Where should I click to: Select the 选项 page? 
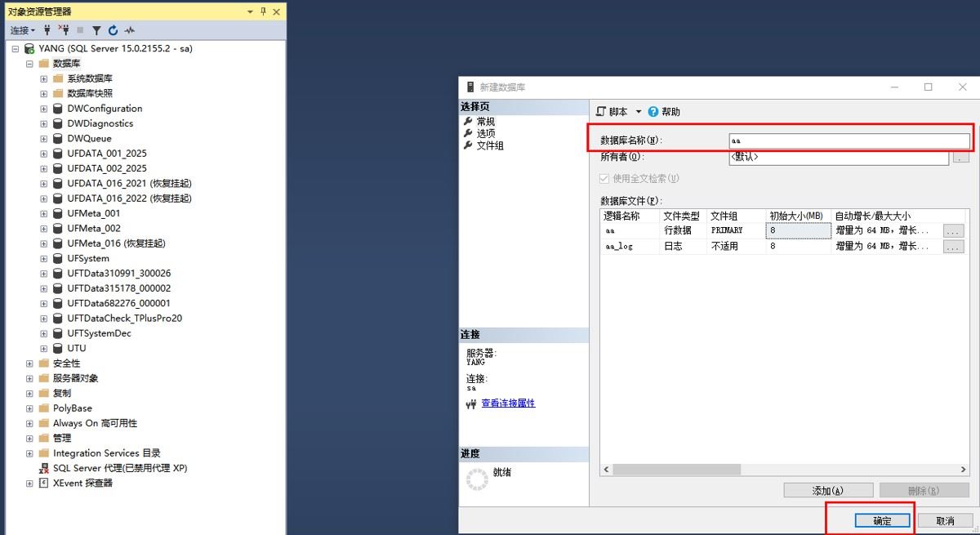coord(486,133)
